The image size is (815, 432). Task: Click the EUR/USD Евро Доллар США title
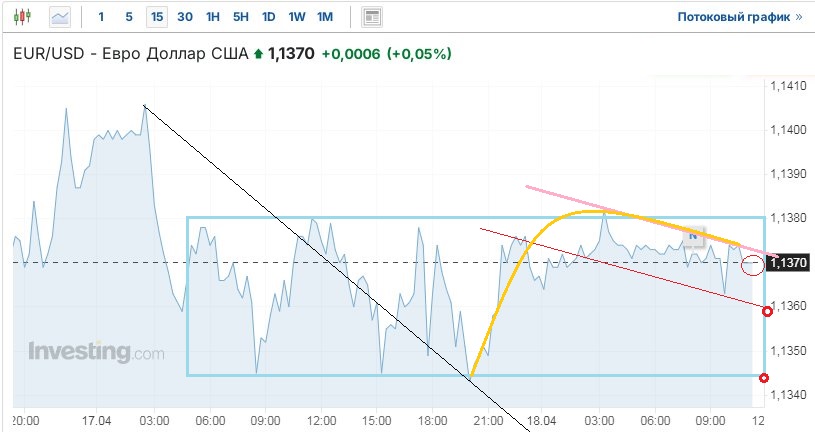[129, 54]
